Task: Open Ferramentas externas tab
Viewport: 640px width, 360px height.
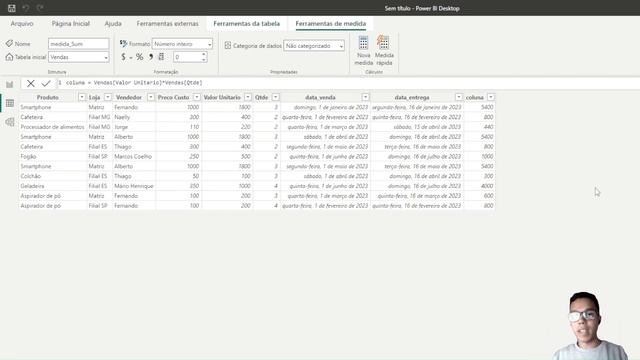Action: (x=167, y=24)
